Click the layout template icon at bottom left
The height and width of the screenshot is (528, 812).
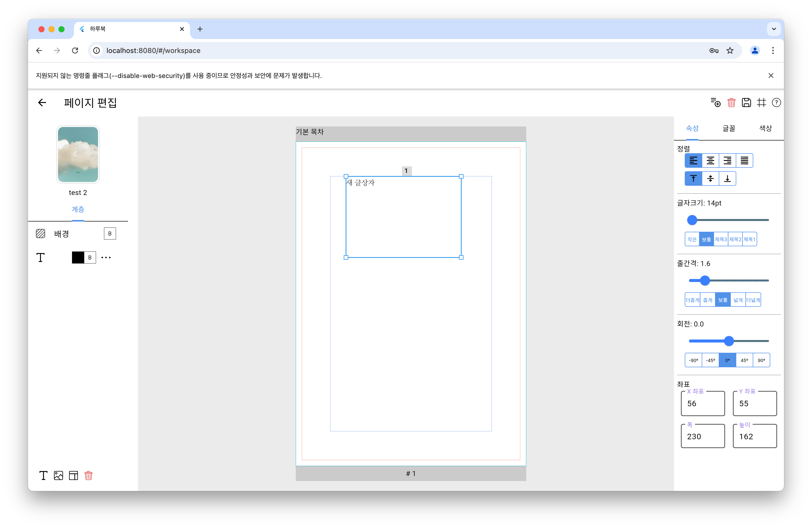tap(73, 475)
